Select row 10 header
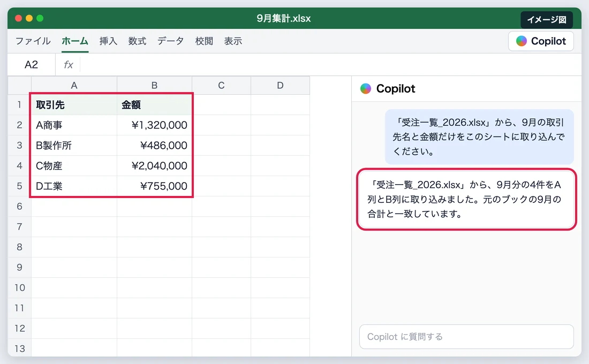 pos(19,287)
